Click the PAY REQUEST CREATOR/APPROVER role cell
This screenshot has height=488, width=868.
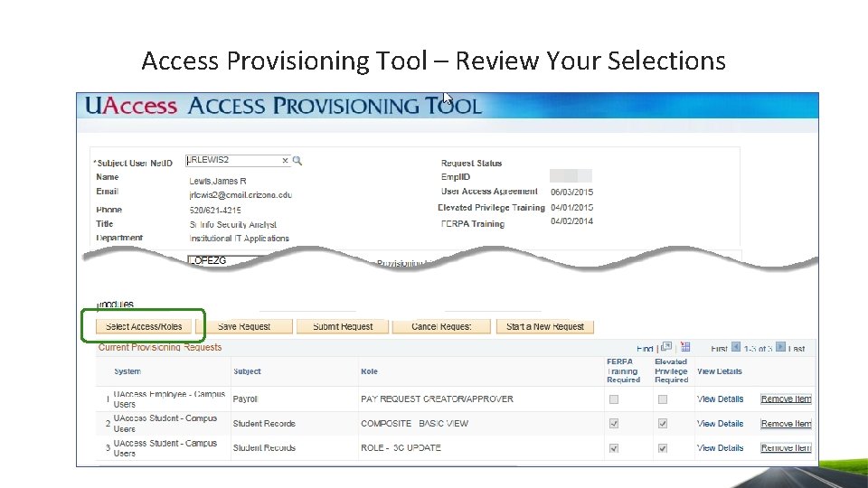pos(437,399)
